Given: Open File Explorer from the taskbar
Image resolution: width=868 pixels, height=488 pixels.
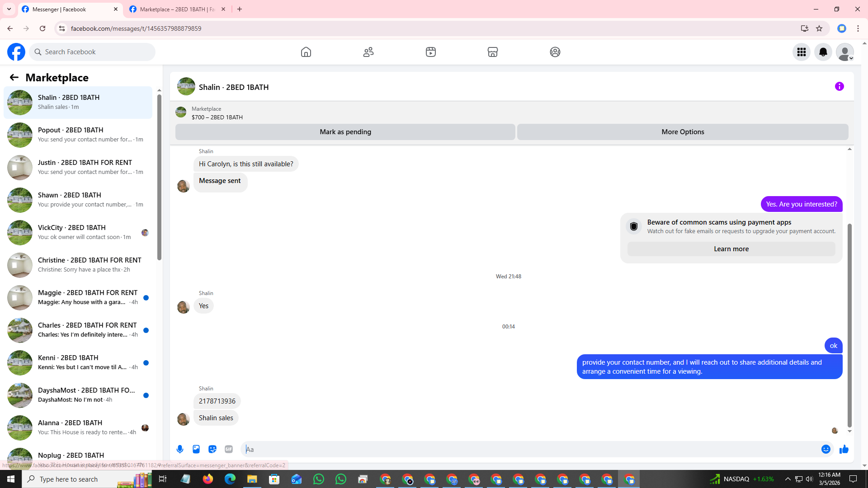Looking at the screenshot, I should [x=252, y=479].
